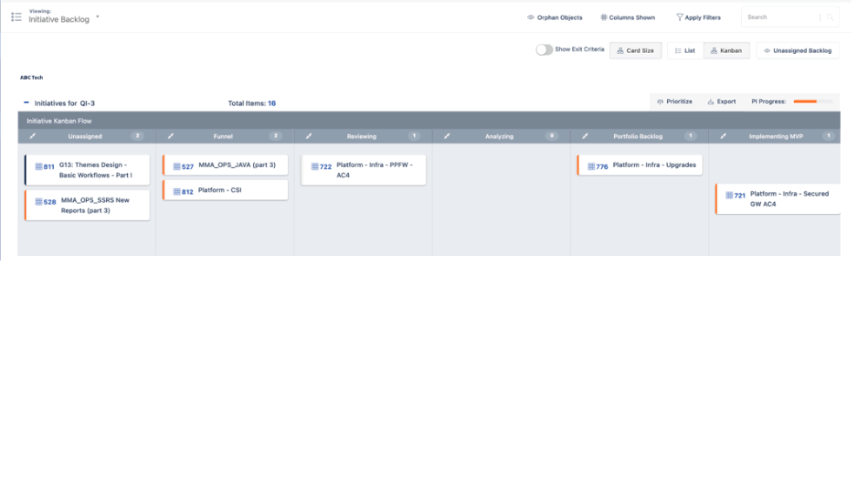The width and height of the screenshot is (868, 489).
Task: Click the edit pencil for Implementing MVP column
Action: [723, 137]
